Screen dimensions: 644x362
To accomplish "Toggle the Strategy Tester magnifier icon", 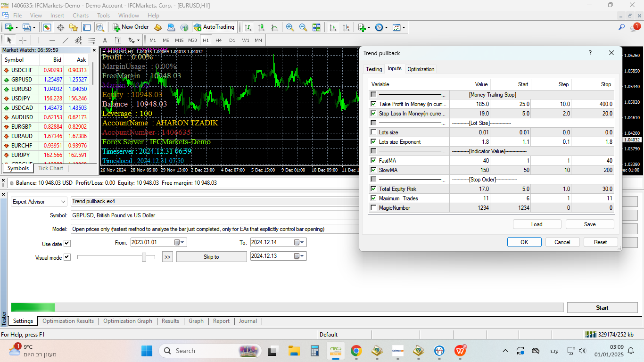I will tap(100, 27).
